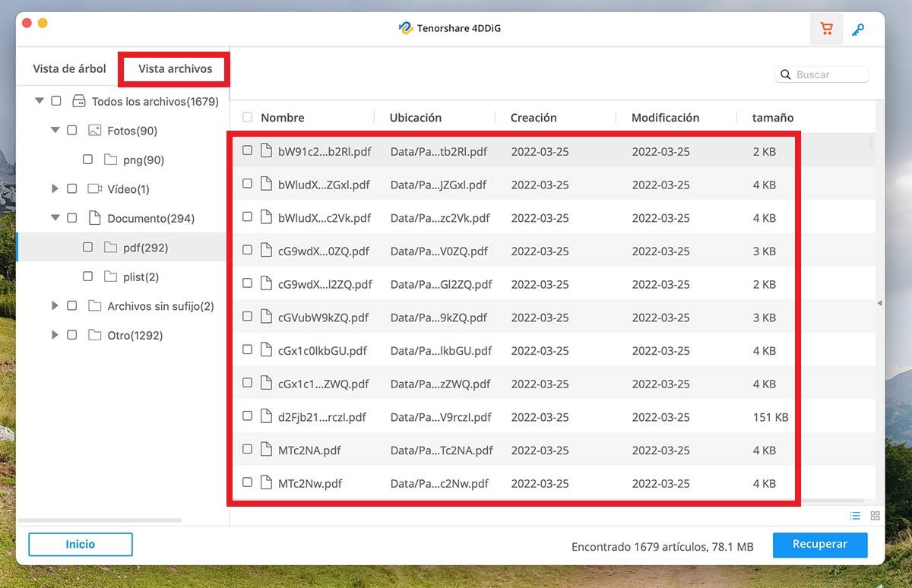This screenshot has height=588, width=912.
Task: Click into the Buscar search field
Action: 829,74
